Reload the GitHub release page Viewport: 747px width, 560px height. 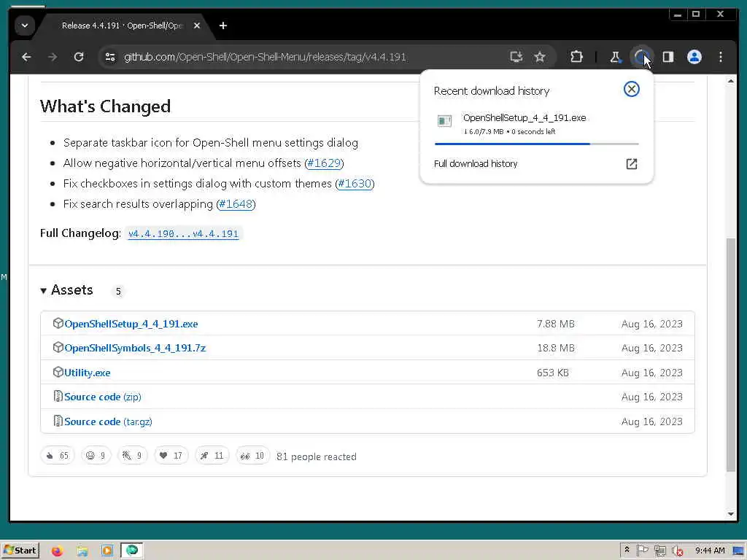tap(79, 57)
